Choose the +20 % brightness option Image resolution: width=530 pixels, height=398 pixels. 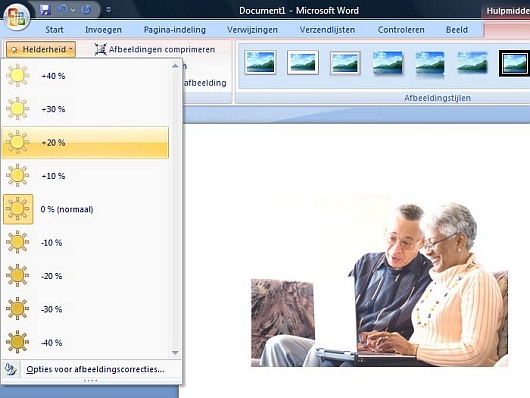click(85, 142)
